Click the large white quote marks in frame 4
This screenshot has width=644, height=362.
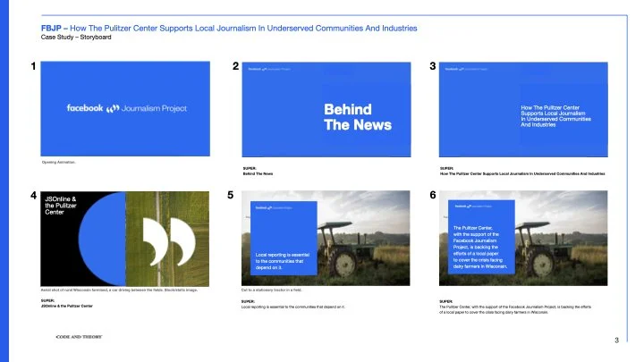click(169, 241)
